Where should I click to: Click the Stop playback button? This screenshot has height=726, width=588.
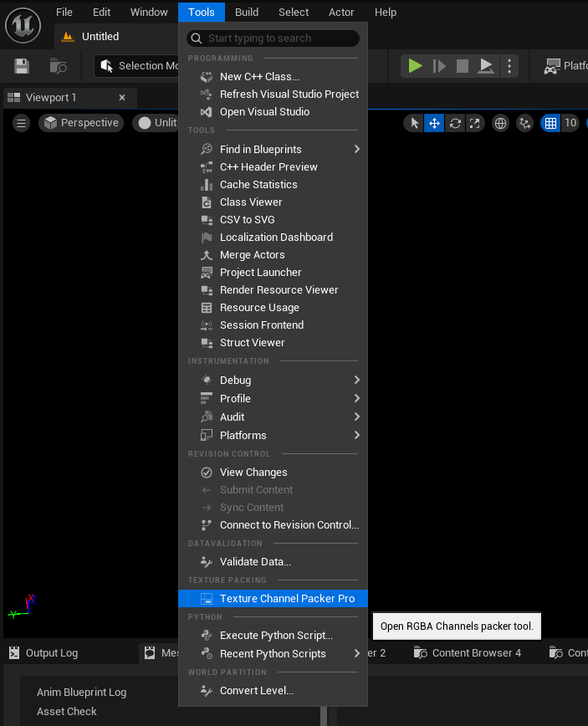[x=463, y=66]
